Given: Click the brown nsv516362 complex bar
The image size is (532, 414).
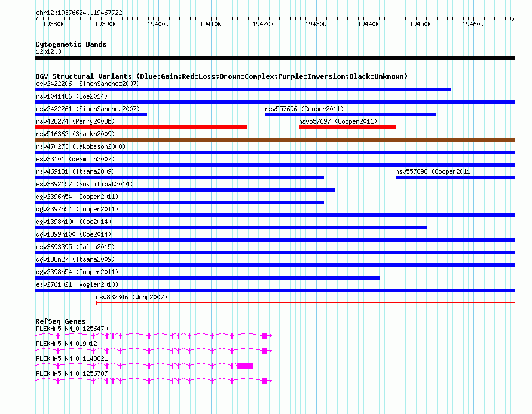Looking at the screenshot, I should (275, 140).
